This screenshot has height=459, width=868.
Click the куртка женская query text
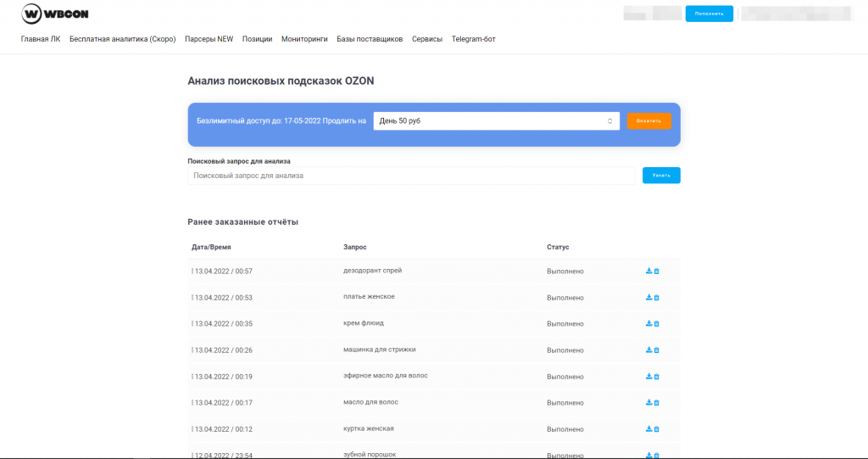click(x=369, y=428)
